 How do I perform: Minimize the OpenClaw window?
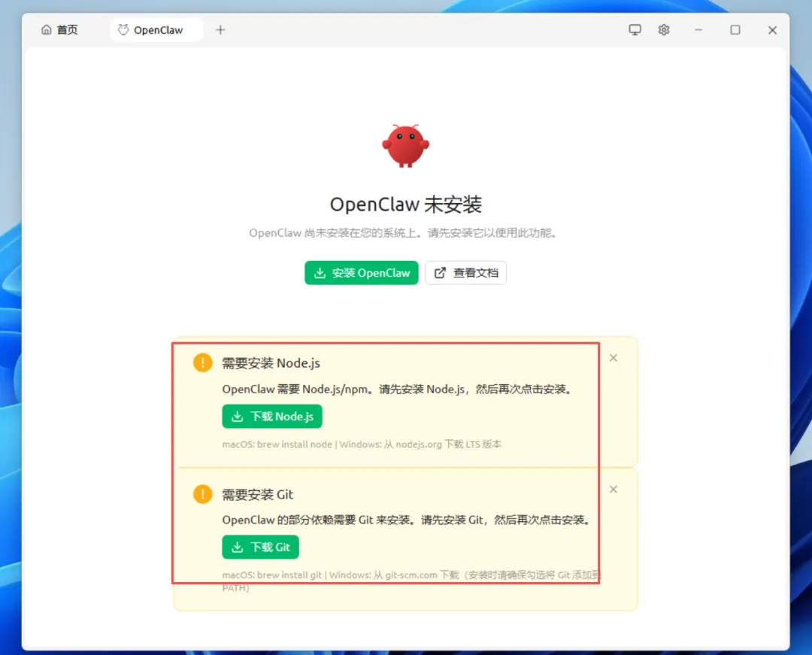tap(698, 30)
